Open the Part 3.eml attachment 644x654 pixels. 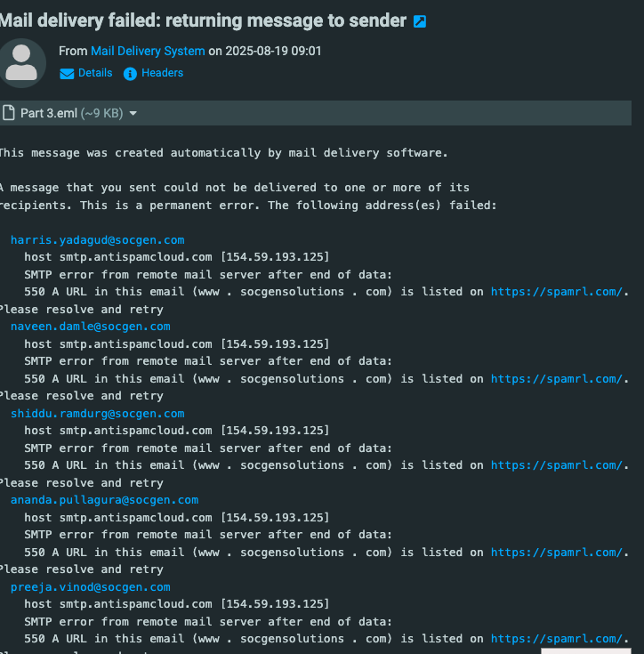49,114
